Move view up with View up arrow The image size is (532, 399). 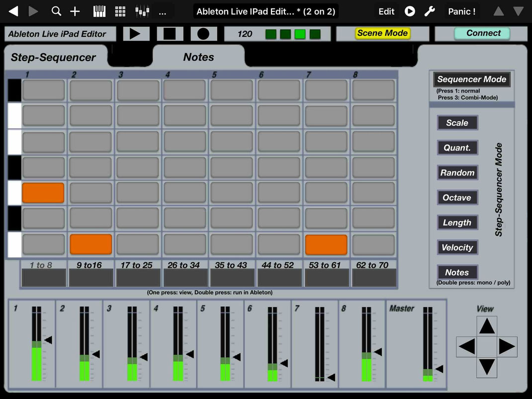click(x=487, y=326)
